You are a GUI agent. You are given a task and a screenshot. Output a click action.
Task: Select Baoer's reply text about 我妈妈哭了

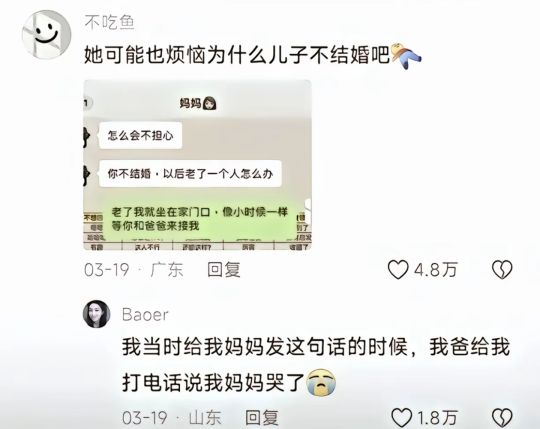(315, 364)
